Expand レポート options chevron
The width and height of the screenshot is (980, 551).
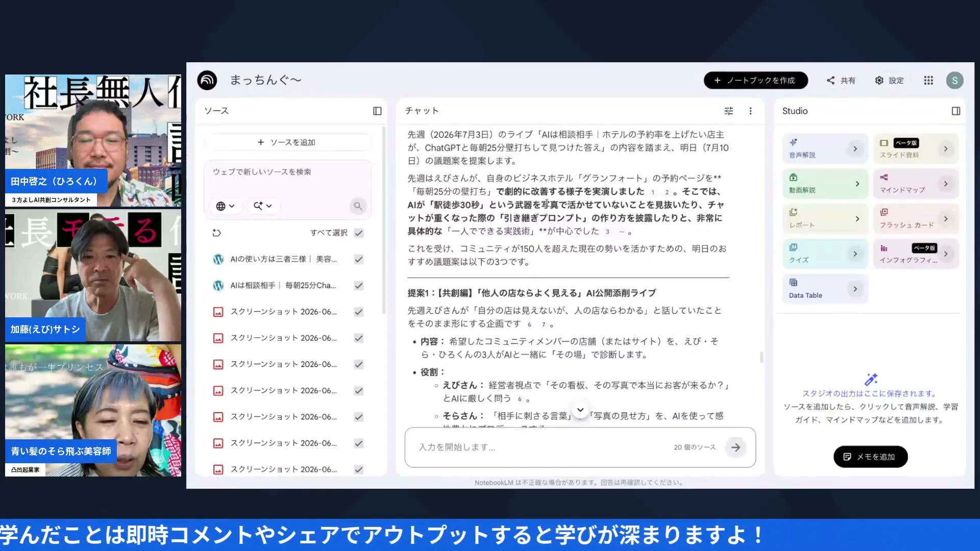857,219
